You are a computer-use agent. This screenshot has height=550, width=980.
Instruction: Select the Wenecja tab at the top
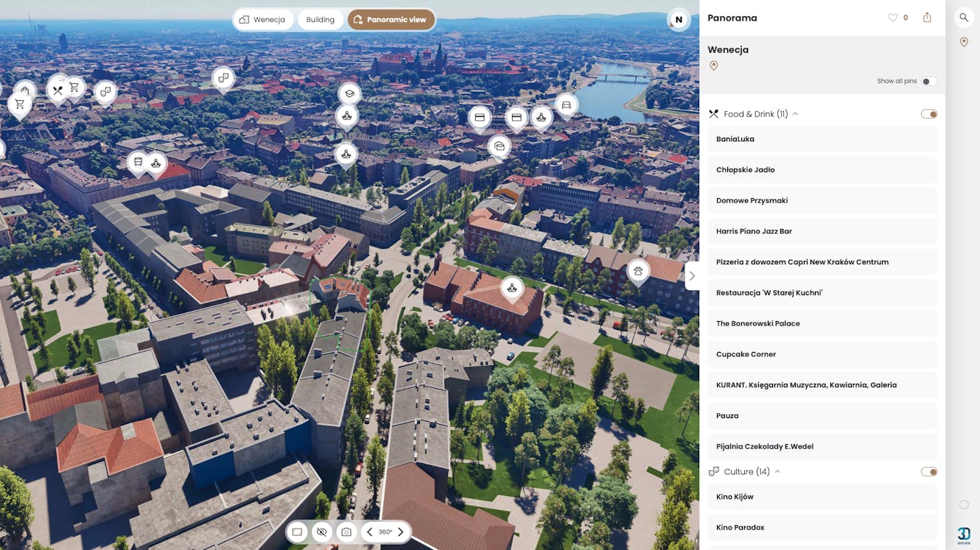(x=263, y=19)
